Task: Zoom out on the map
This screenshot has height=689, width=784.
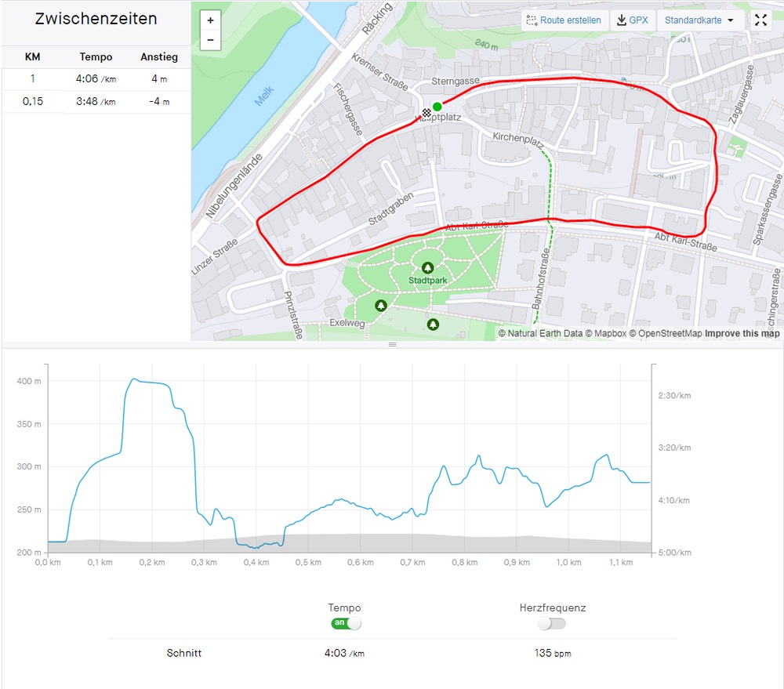Action: click(210, 40)
